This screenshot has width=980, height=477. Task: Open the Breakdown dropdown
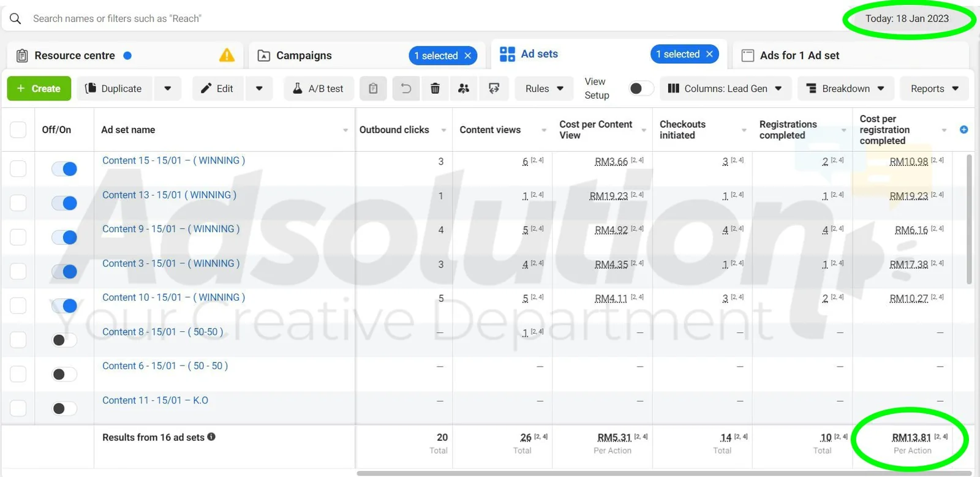(846, 89)
